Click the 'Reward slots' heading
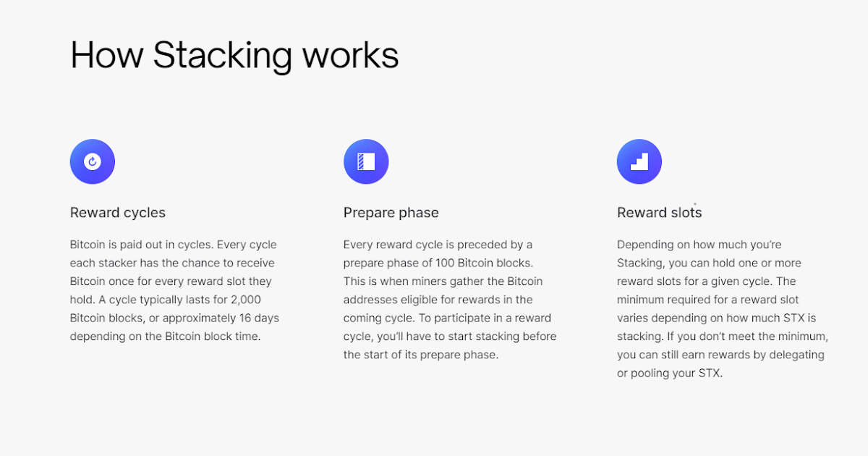This screenshot has width=868, height=456. coord(660,213)
